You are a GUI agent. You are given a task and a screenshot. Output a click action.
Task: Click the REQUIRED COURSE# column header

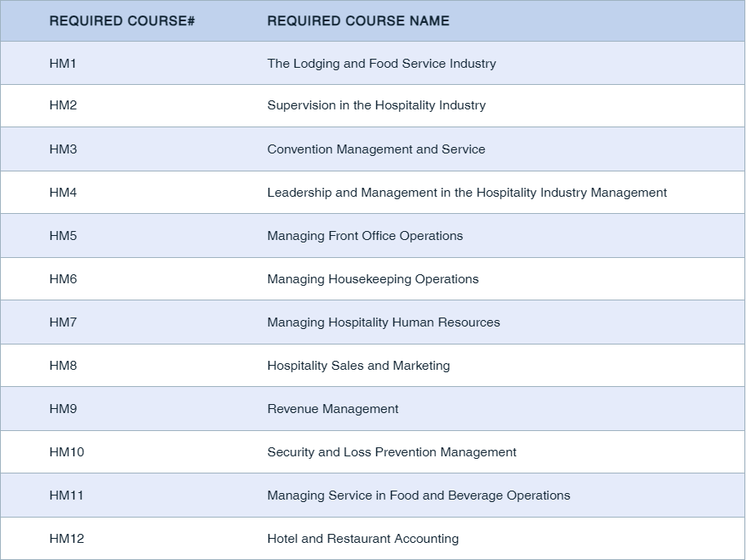coord(122,21)
